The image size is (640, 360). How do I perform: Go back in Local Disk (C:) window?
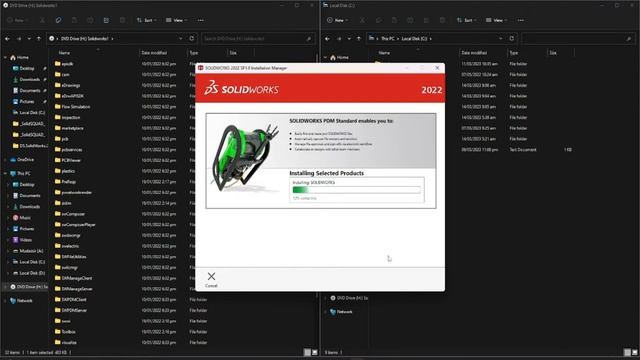[328, 39]
